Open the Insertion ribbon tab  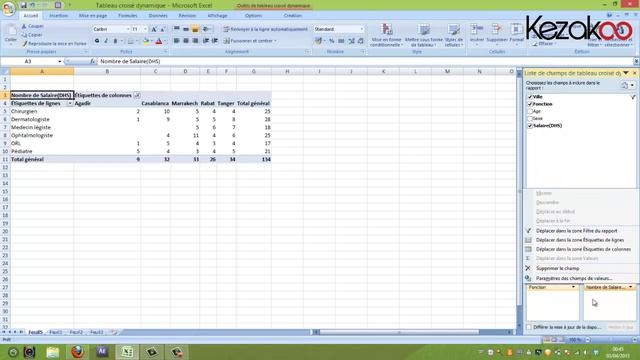click(58, 16)
